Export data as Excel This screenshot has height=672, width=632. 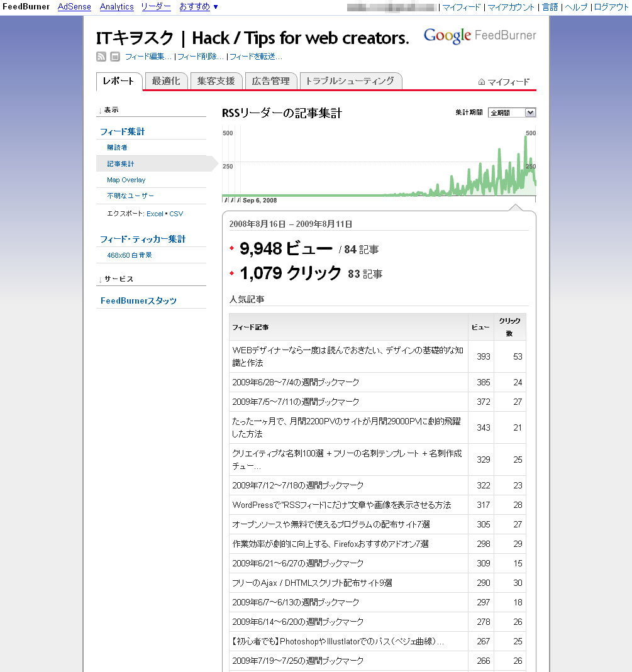[154, 214]
